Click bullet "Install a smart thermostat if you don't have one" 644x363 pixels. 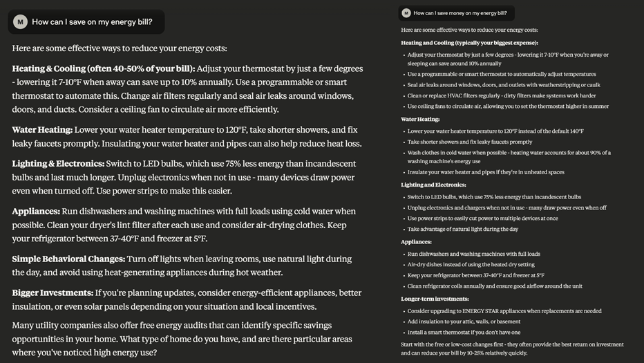pos(464,333)
